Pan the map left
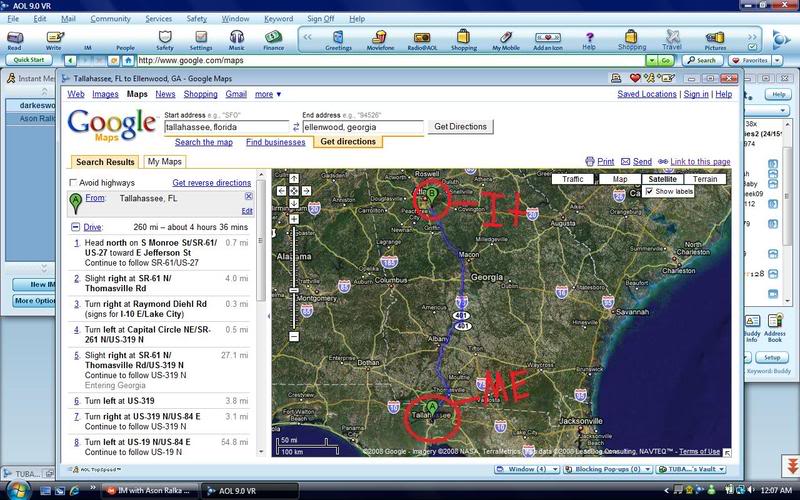 pos(281,191)
